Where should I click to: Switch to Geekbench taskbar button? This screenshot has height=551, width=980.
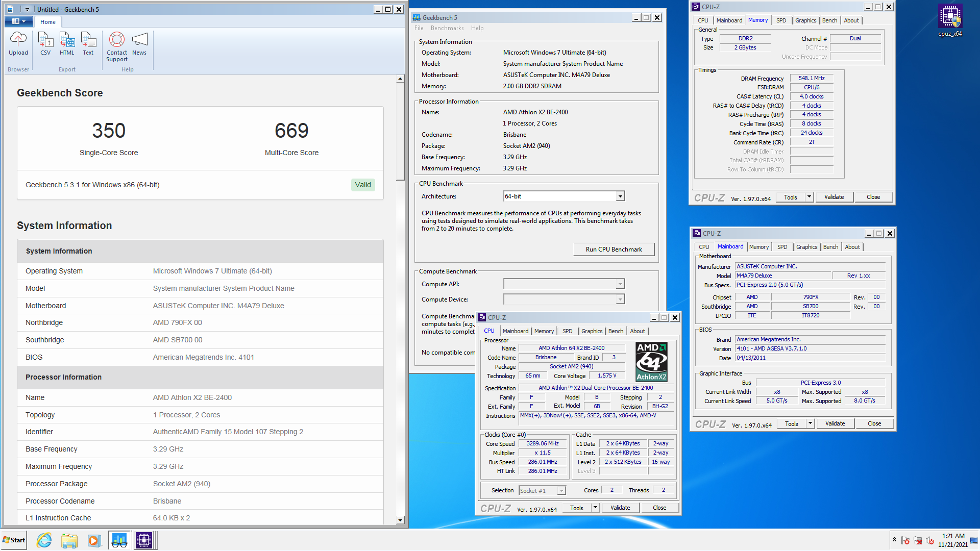pos(119,540)
